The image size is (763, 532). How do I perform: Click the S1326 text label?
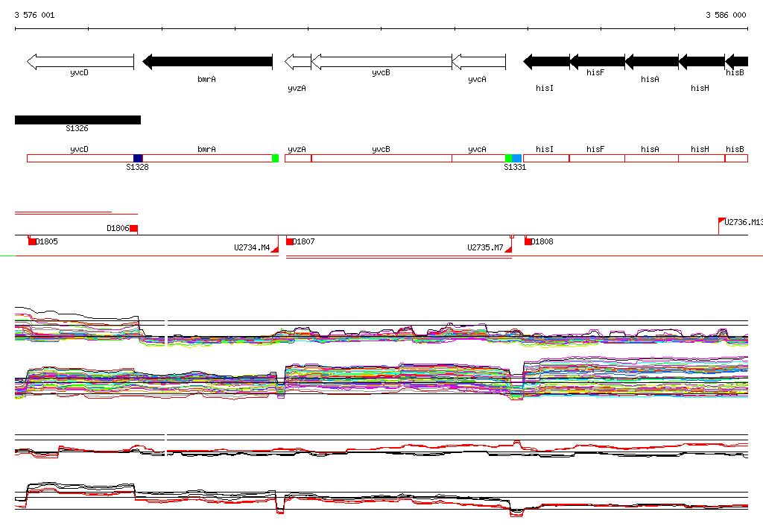(x=77, y=128)
